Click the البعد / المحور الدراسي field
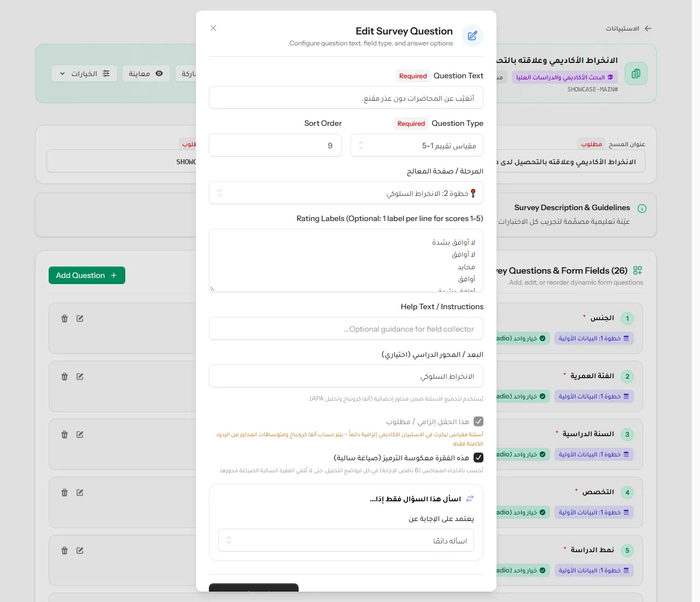Screen dimensions: 700x602 pyautogui.click(x=346, y=377)
